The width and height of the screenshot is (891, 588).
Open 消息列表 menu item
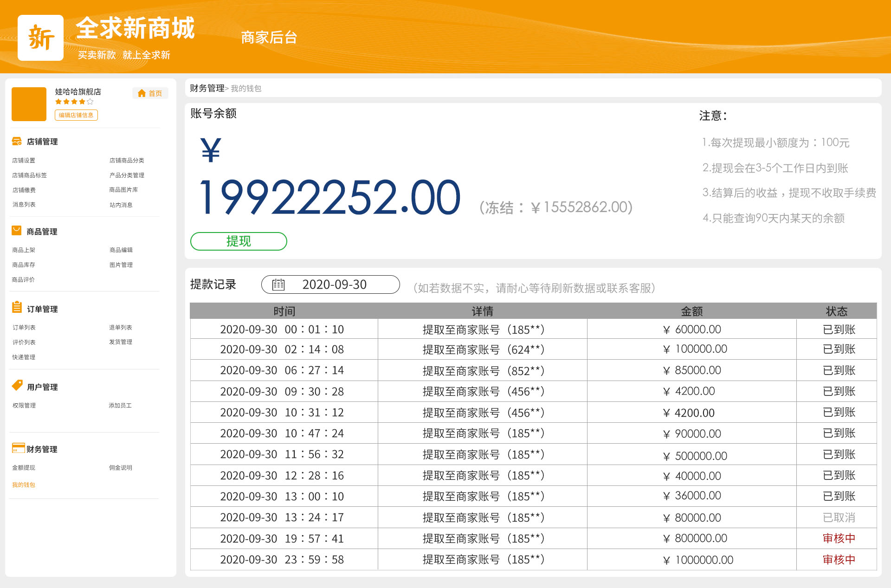[x=24, y=205]
